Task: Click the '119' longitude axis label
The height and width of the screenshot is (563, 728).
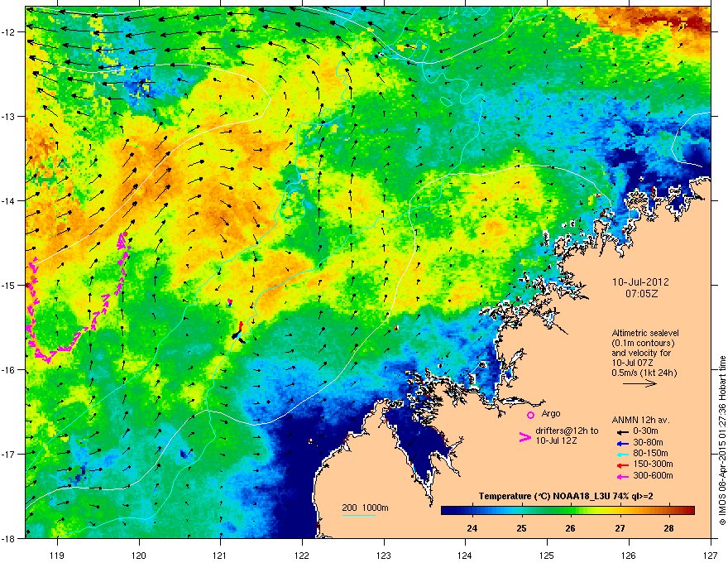Action: [57, 556]
